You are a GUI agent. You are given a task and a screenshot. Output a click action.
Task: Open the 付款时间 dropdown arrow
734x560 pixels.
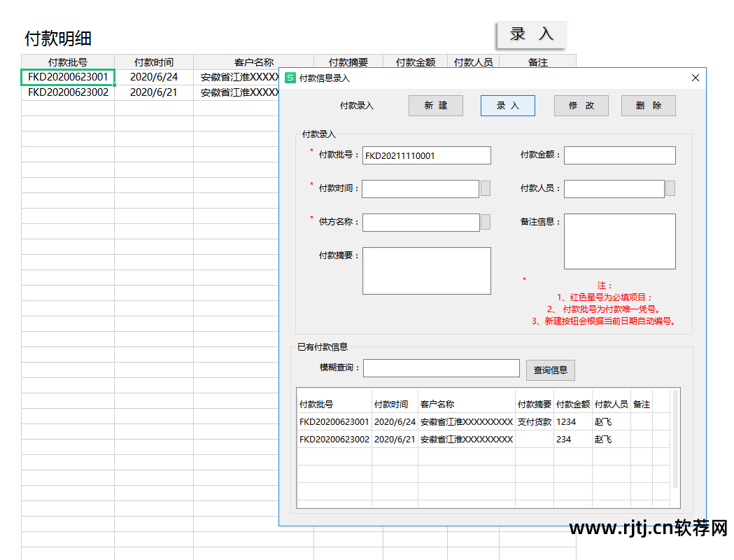[x=486, y=189]
